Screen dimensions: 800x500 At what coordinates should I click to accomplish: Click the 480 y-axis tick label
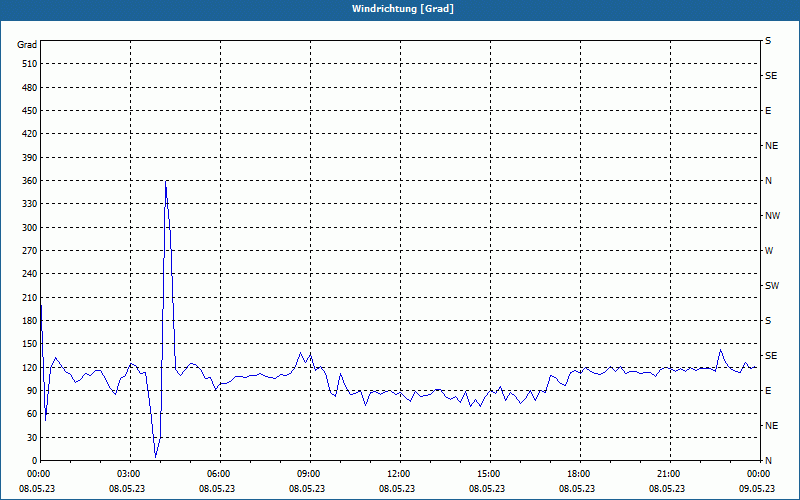[x=30, y=88]
